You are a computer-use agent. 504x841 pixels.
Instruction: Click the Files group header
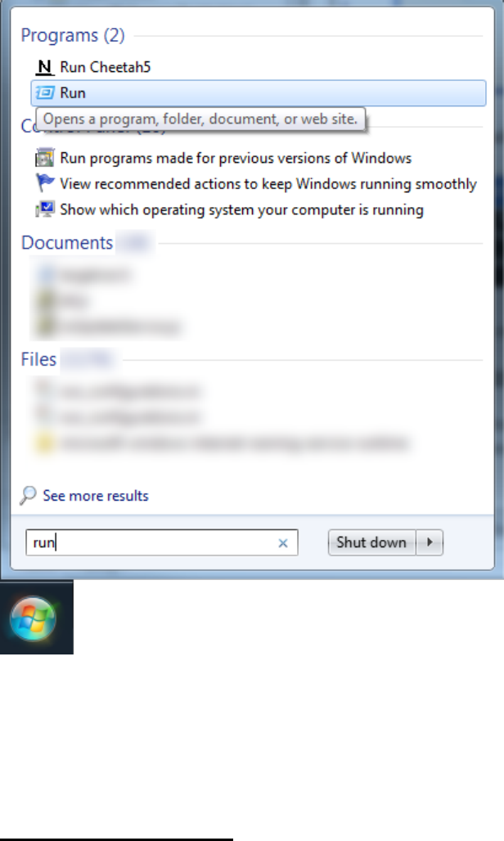38,359
